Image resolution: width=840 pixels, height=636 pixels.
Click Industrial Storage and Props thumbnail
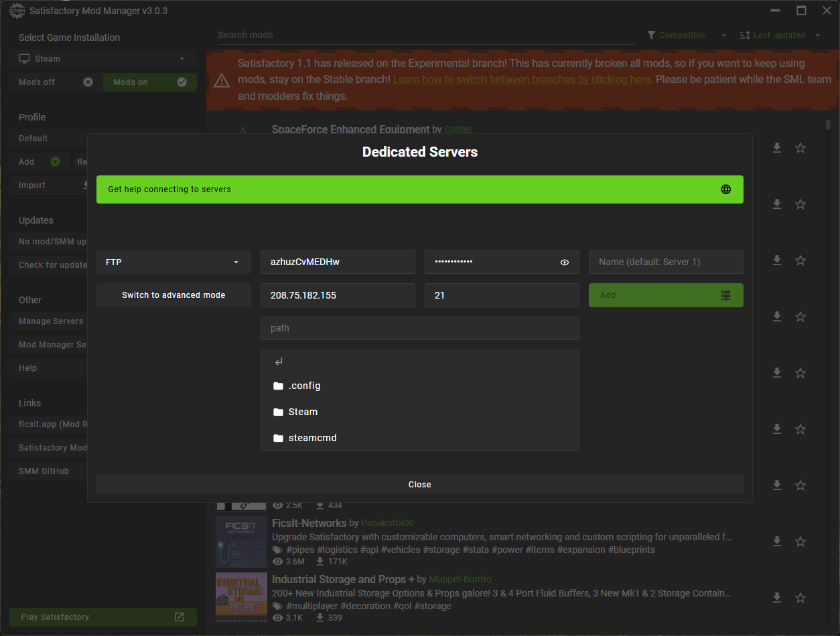[x=241, y=597]
